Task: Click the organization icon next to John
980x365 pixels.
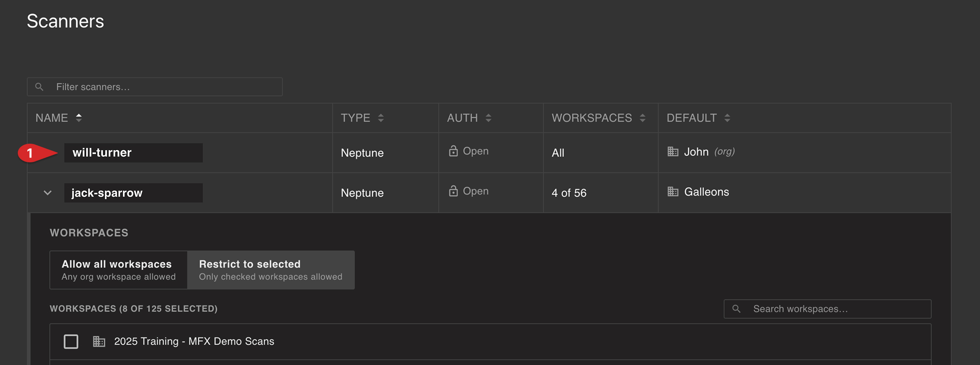Action: coord(673,151)
